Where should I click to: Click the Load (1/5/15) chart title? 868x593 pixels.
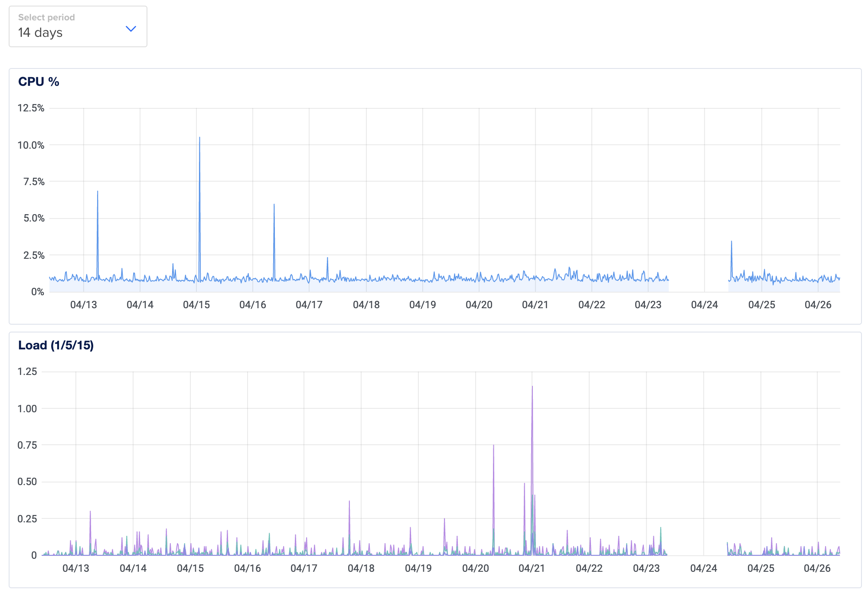(x=56, y=345)
